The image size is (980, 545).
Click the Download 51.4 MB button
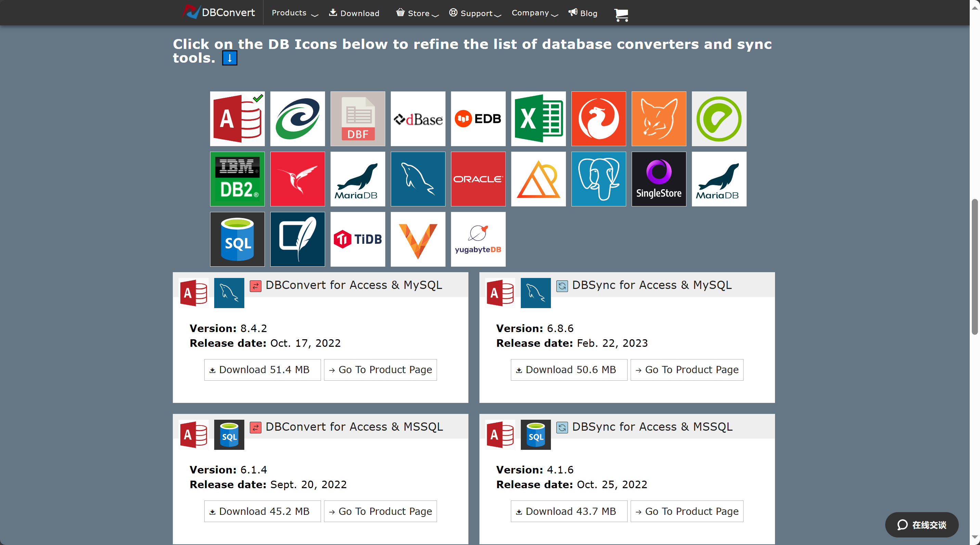click(262, 369)
